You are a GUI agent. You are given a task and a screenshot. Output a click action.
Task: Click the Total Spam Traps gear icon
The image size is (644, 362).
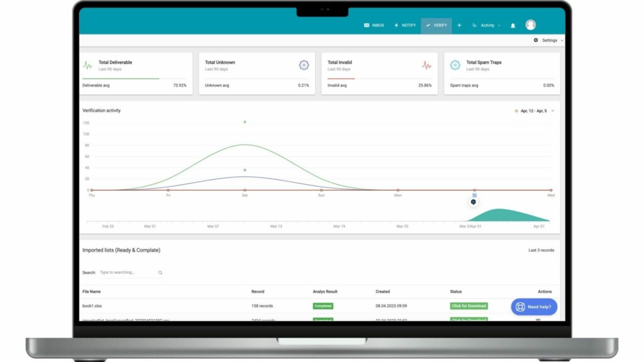click(x=455, y=65)
